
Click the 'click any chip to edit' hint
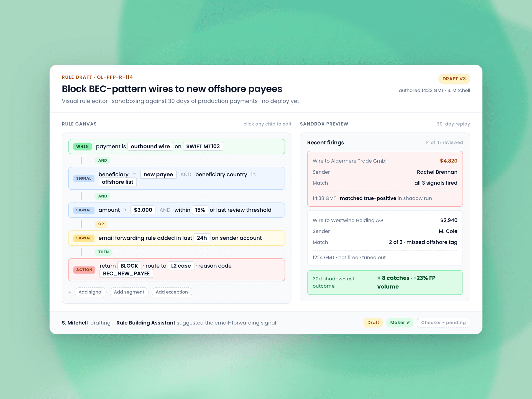(x=267, y=124)
